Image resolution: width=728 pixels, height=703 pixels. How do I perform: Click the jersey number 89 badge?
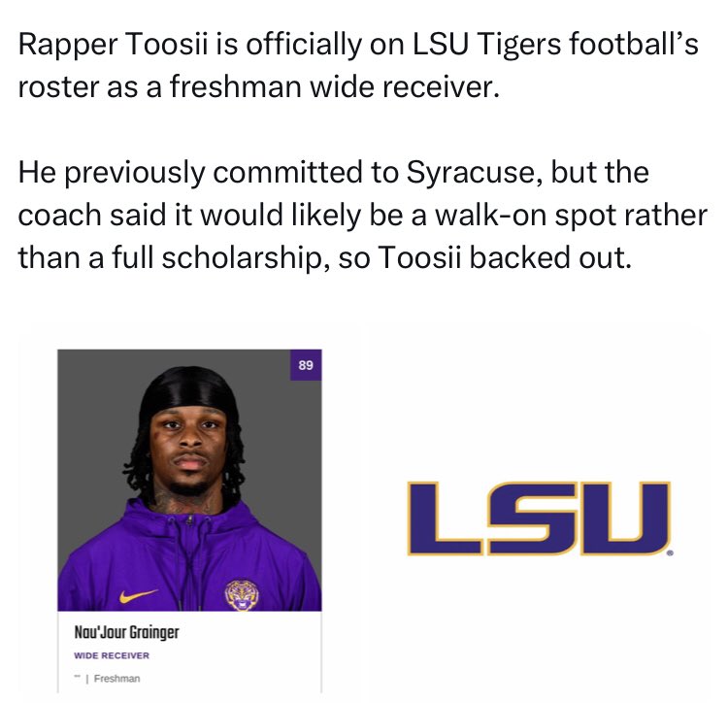(x=307, y=365)
